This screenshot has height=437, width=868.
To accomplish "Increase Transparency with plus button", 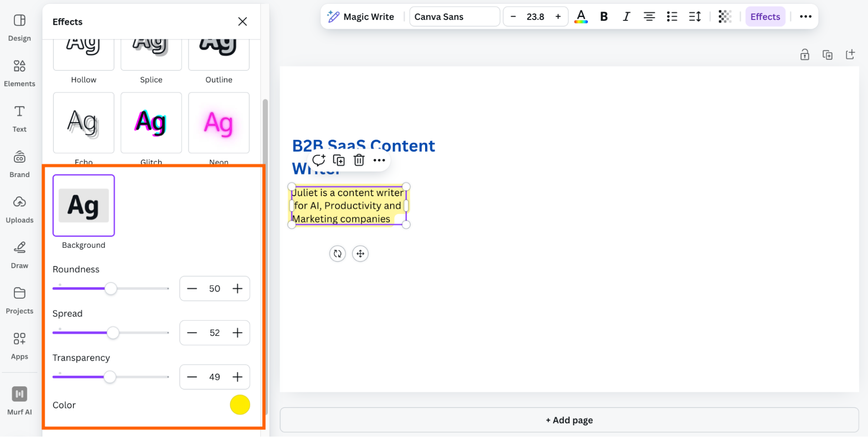I will tap(238, 377).
